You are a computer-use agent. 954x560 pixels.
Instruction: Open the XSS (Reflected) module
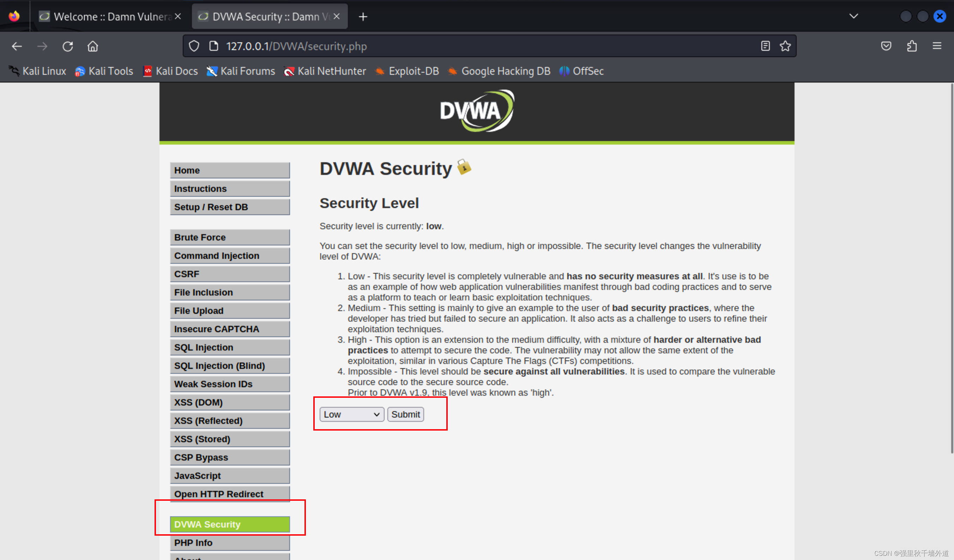coord(230,421)
